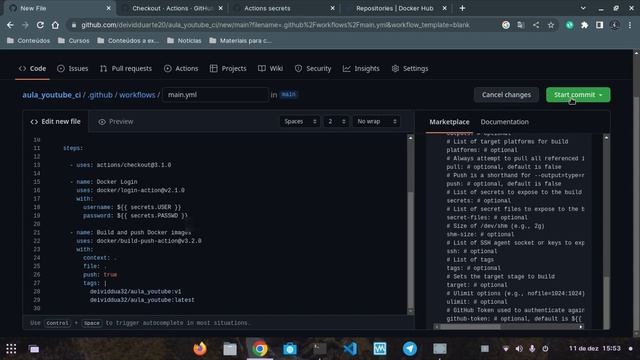This screenshot has height=360, width=640.
Task: Open the Projects tab
Action: (x=228, y=69)
